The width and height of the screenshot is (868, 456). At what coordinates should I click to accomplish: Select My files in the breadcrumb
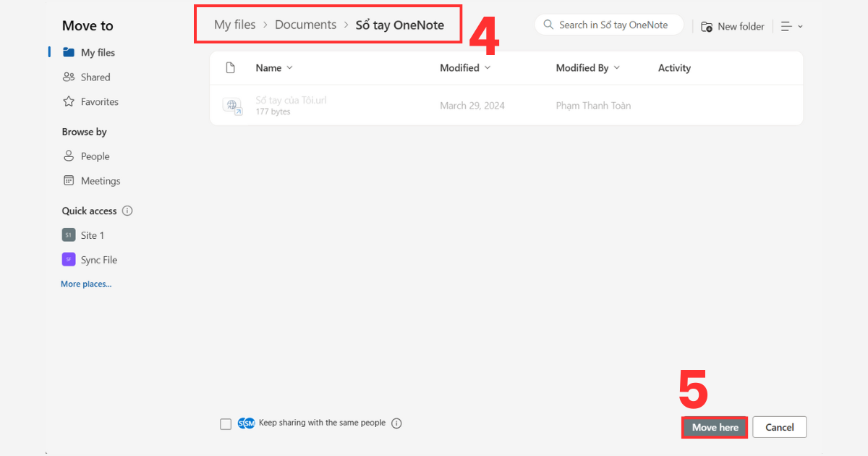tap(234, 24)
